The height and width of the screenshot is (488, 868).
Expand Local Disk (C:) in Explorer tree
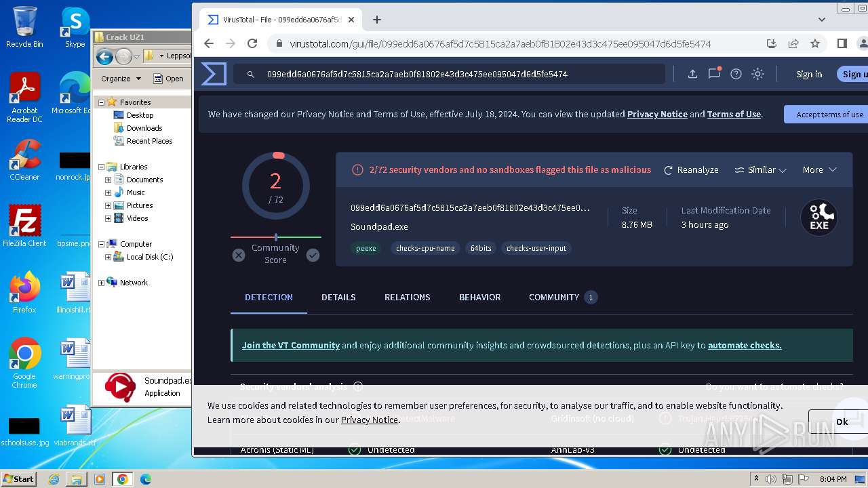tap(108, 257)
